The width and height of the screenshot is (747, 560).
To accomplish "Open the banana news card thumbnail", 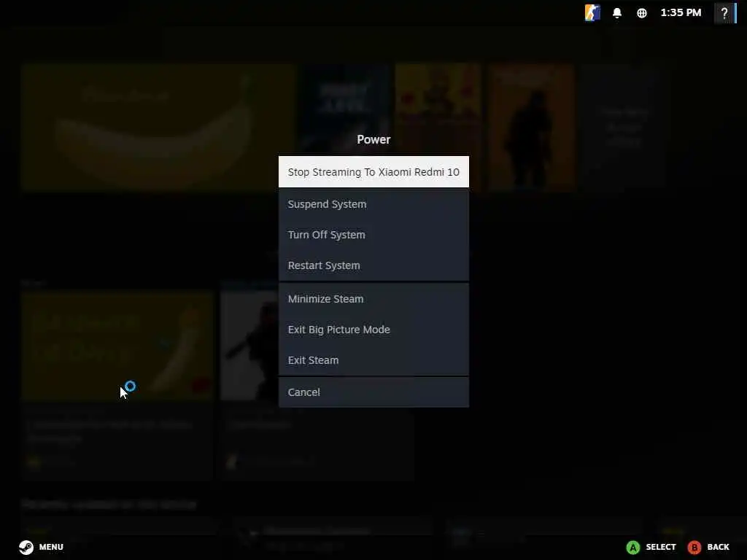I will tap(117, 346).
